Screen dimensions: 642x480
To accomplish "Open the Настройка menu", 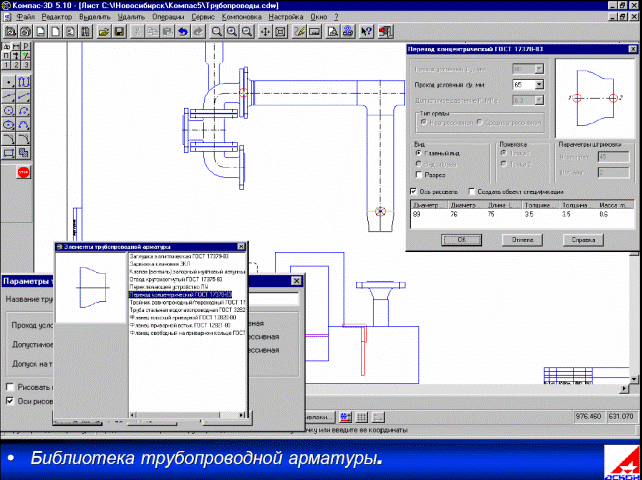I will [x=286, y=17].
